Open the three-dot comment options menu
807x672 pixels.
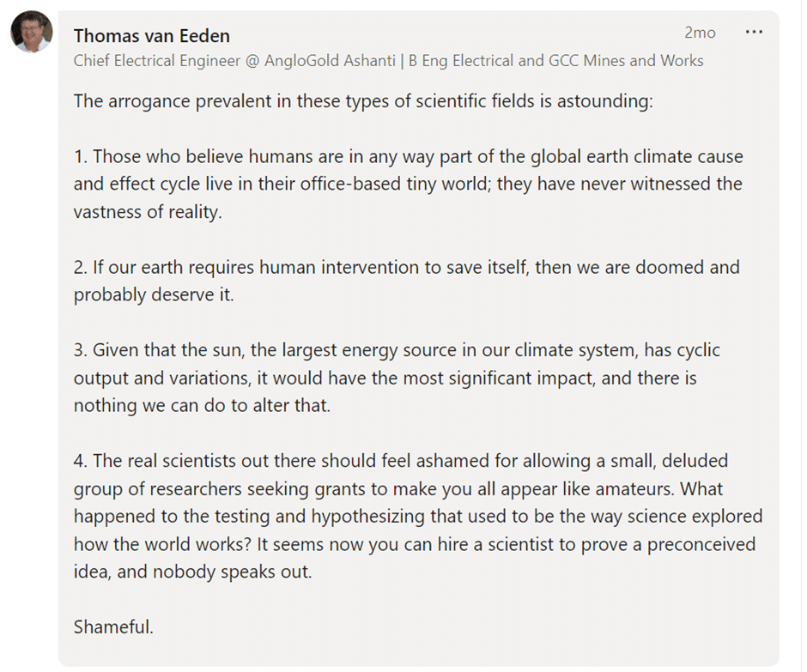754,32
